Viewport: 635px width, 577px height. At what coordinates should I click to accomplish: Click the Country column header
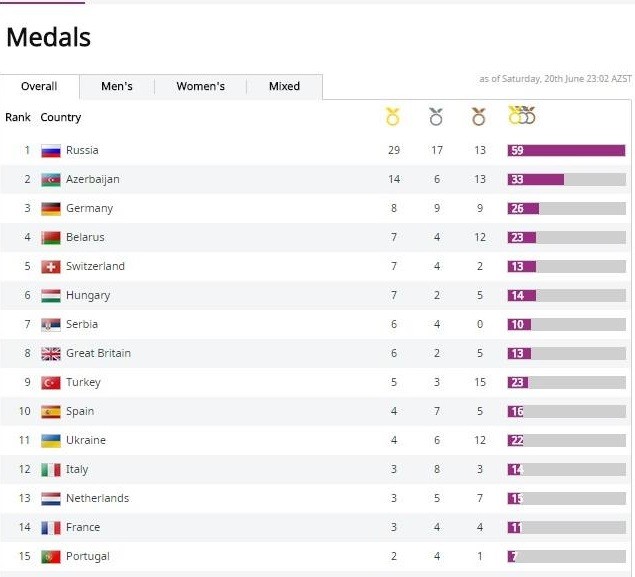[61, 118]
